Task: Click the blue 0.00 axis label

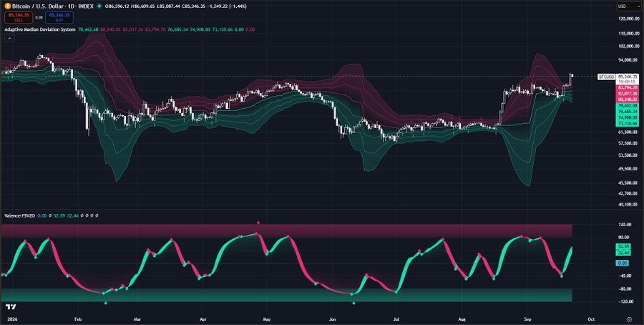Action: coord(623,263)
